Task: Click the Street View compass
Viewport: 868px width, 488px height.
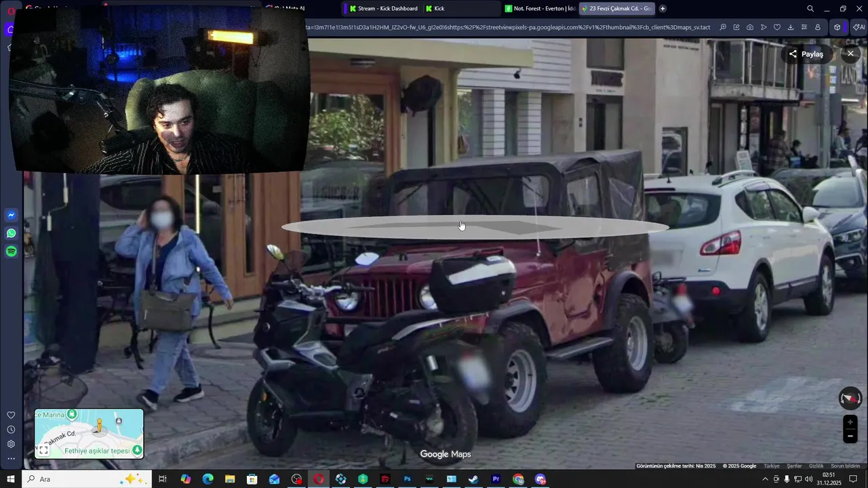Action: click(x=850, y=399)
